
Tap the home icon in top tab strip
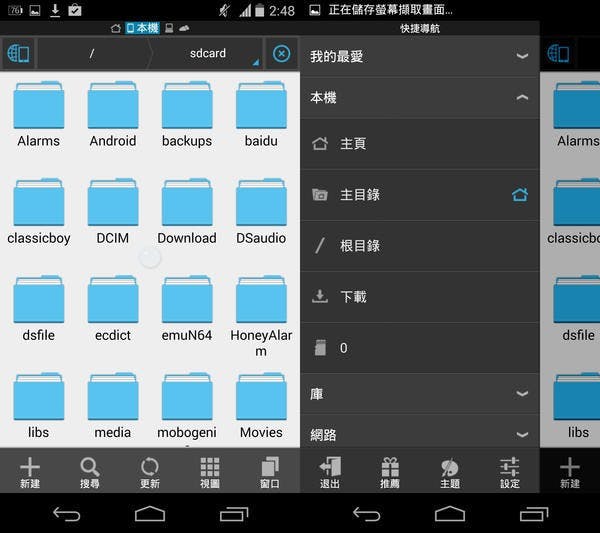coord(116,28)
